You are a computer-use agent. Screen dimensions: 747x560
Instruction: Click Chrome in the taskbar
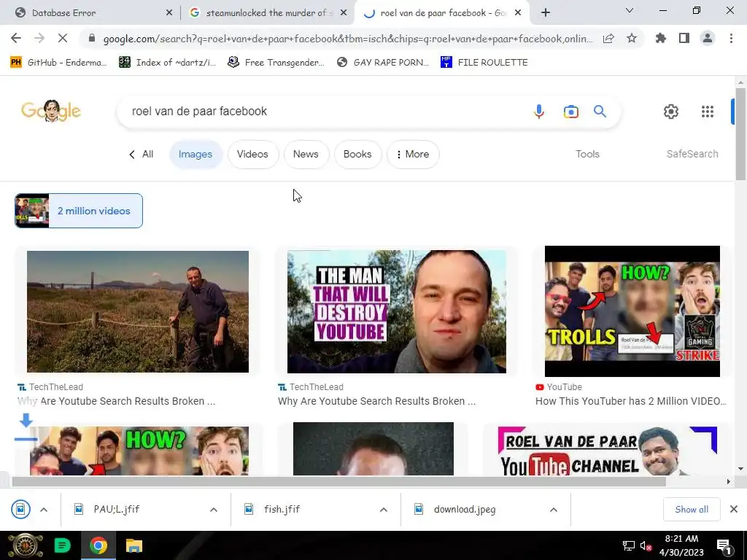pos(98,545)
